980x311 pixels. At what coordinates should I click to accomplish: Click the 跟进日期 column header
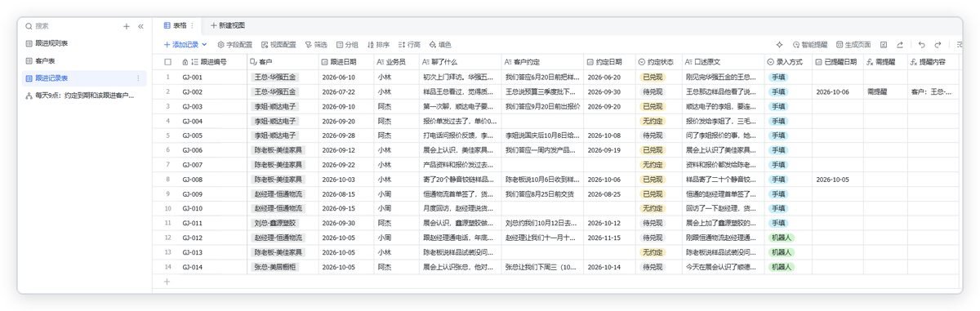click(x=345, y=61)
